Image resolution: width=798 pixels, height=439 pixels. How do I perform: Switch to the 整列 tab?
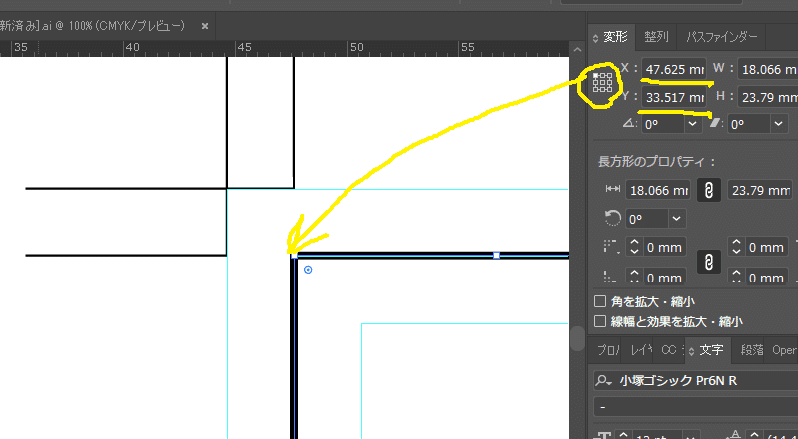tap(657, 37)
